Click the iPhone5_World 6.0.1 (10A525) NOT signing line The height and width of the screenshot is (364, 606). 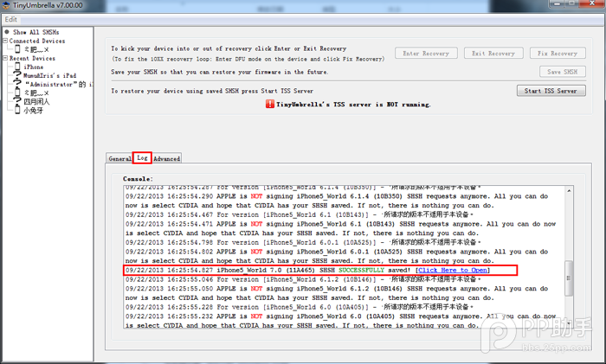pyautogui.click(x=337, y=256)
